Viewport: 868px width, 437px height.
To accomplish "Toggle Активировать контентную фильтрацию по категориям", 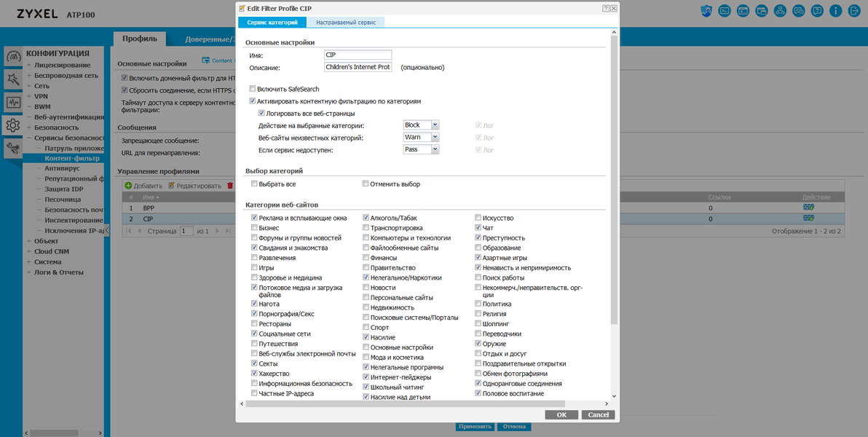I will click(x=253, y=102).
